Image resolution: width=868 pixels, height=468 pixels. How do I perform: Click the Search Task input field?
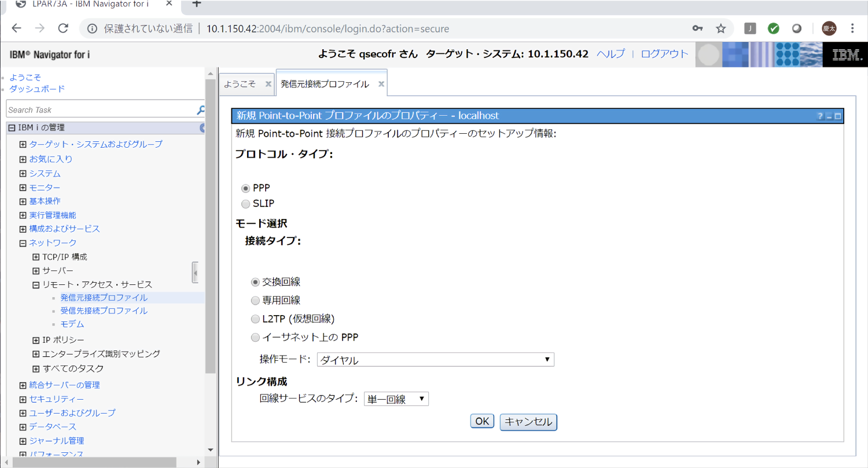(x=101, y=109)
